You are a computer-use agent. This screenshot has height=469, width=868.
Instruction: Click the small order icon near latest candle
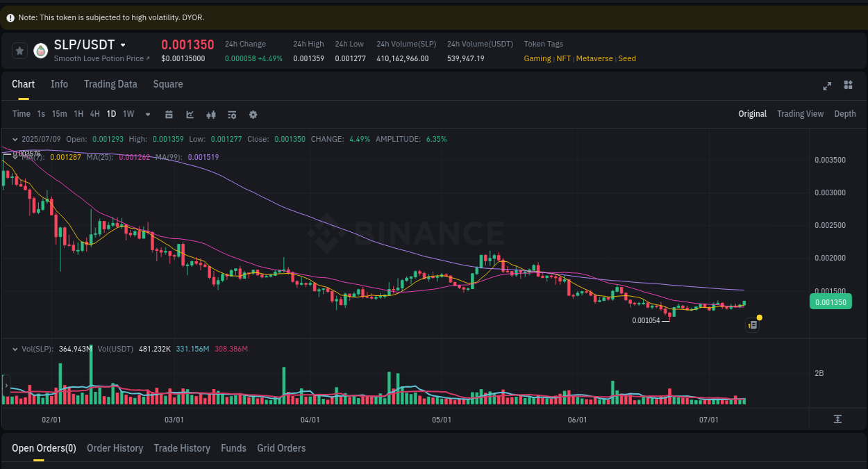pos(751,324)
